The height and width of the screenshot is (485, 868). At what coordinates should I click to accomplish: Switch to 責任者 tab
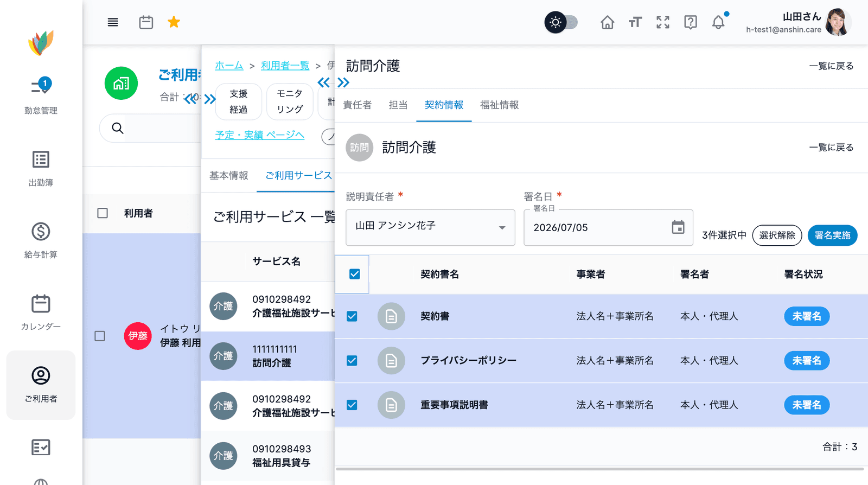pos(358,105)
